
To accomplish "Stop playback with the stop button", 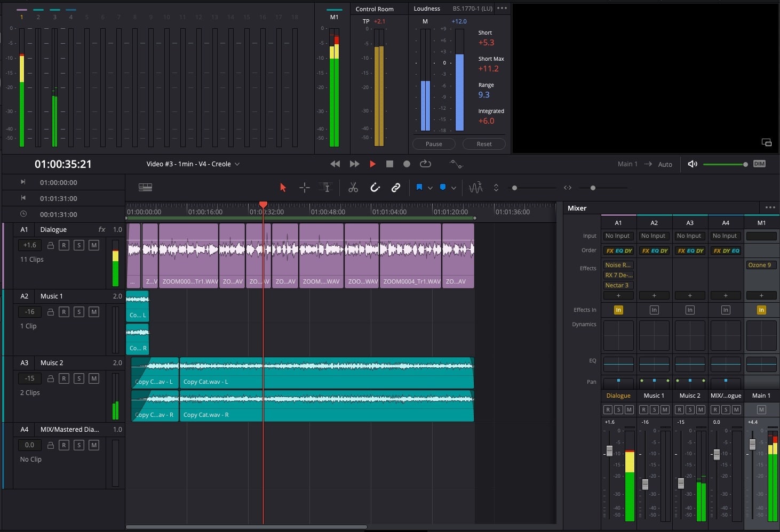I will [389, 164].
